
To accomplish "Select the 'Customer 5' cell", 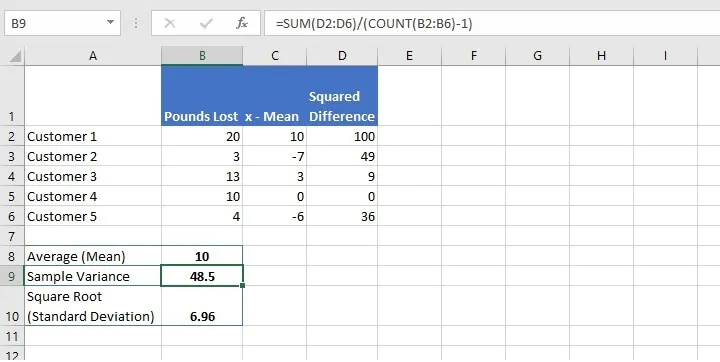I will click(x=93, y=216).
